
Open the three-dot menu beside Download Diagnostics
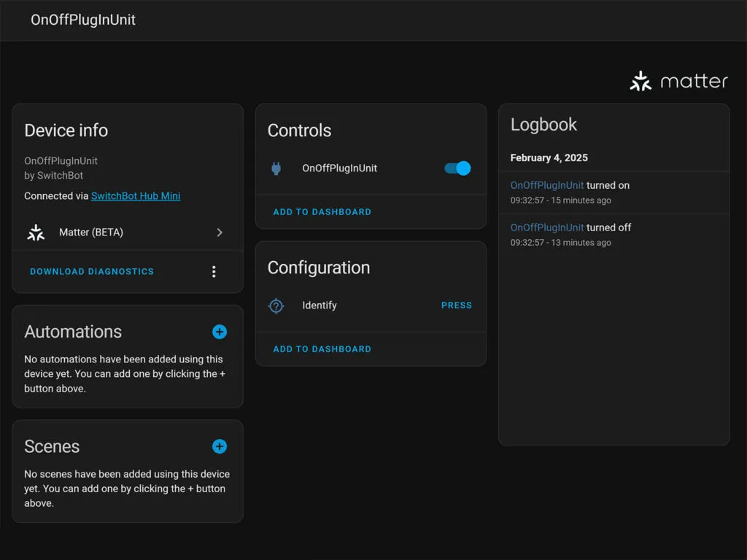pyautogui.click(x=214, y=271)
